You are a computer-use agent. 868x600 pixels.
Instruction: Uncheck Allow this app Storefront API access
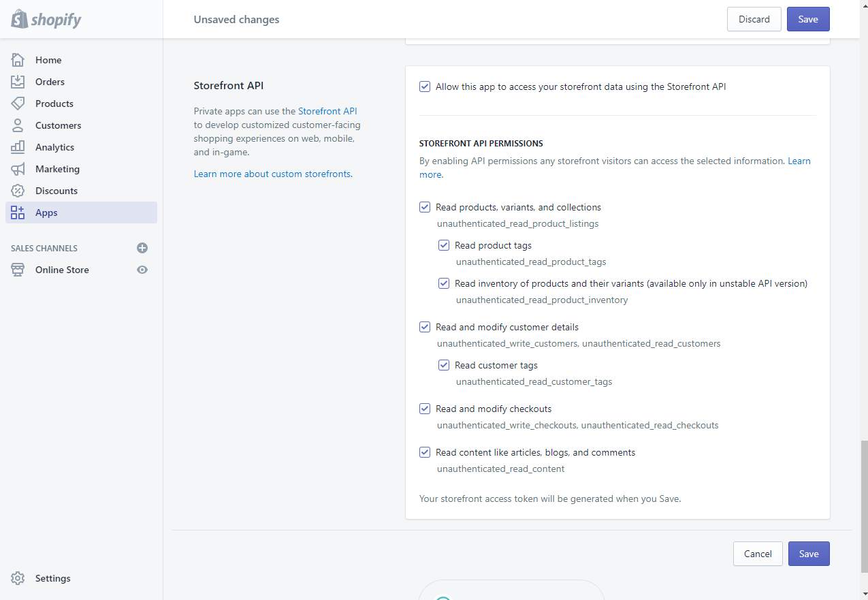425,86
